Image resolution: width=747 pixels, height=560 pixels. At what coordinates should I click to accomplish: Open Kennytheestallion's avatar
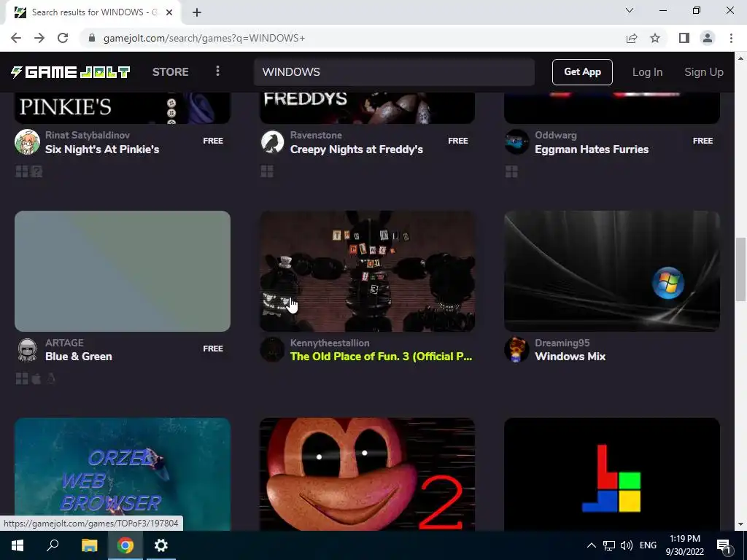click(x=273, y=350)
